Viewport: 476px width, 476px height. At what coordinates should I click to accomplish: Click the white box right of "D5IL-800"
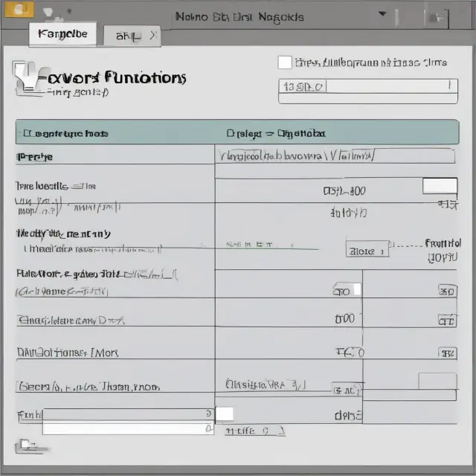click(440, 186)
